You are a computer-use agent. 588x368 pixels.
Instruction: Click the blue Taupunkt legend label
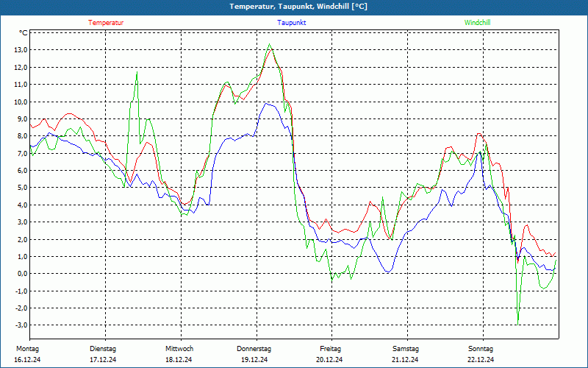292,23
